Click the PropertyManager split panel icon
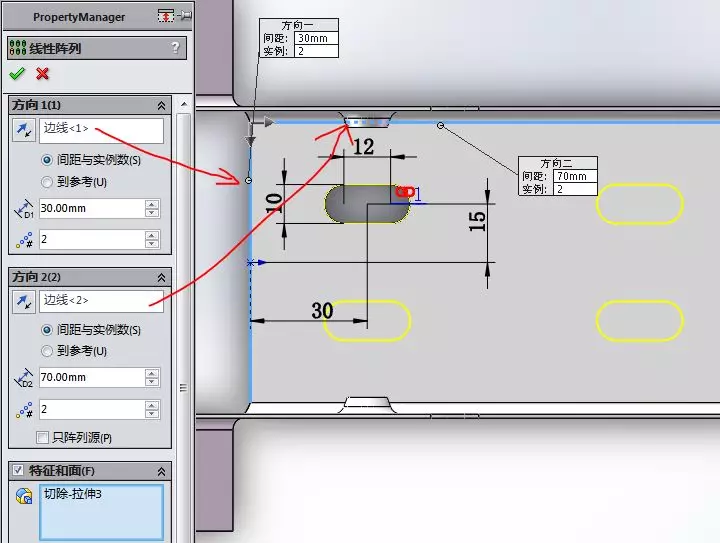 (166, 16)
